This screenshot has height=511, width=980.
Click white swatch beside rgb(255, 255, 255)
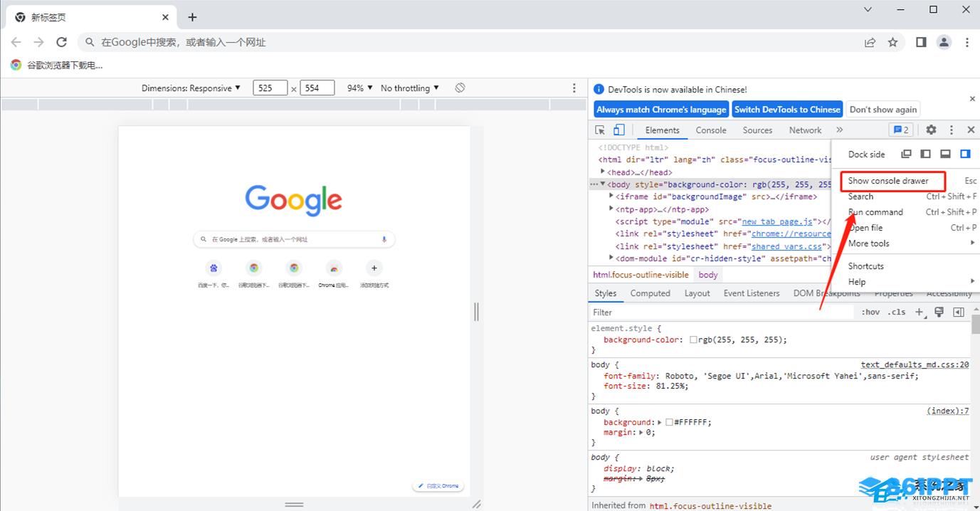693,340
